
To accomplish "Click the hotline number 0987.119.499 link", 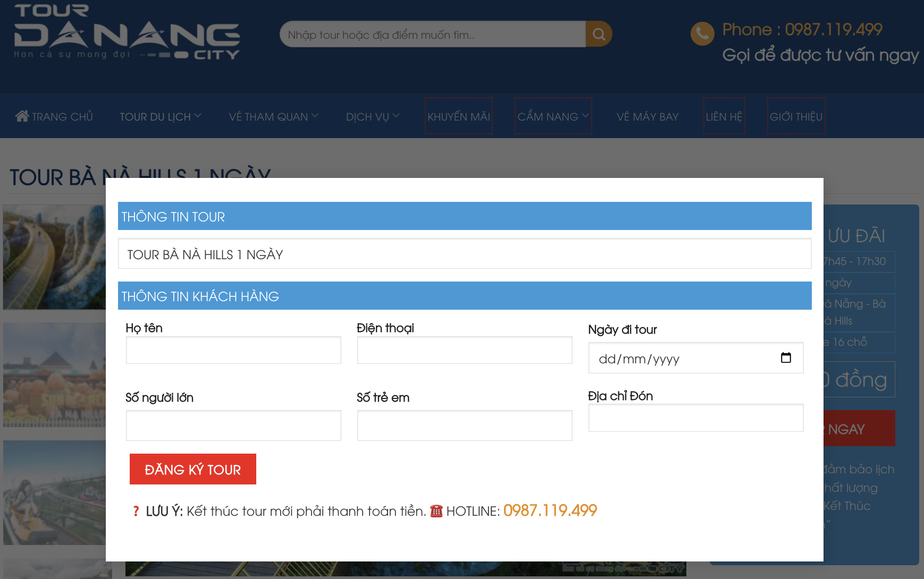I will [550, 510].
